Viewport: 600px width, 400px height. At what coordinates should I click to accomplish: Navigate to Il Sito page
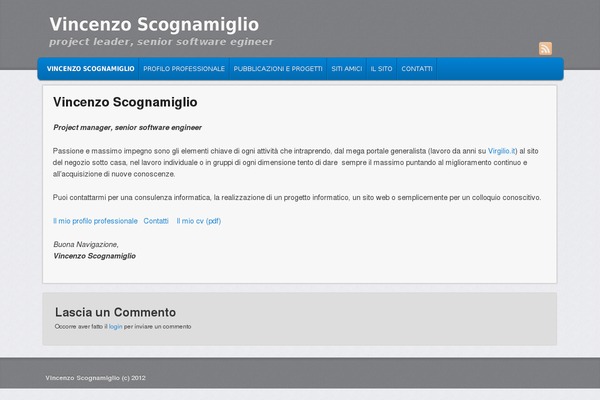coord(382,69)
